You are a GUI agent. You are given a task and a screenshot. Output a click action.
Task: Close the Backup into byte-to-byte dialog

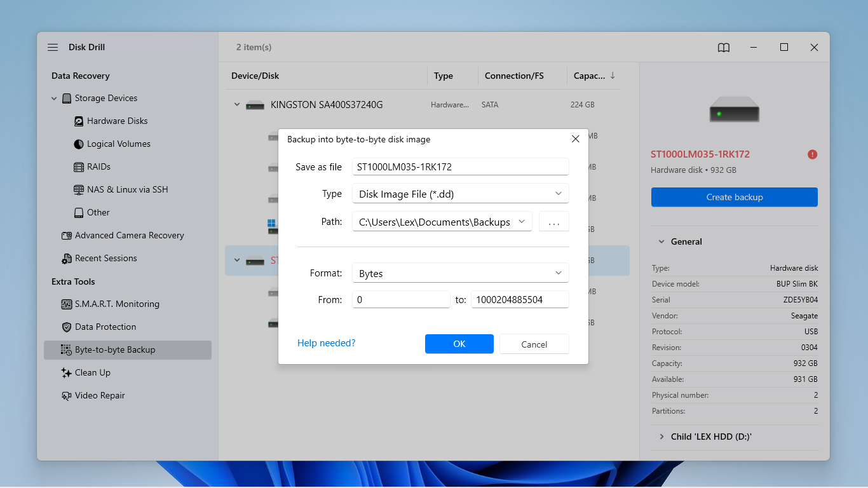click(575, 139)
